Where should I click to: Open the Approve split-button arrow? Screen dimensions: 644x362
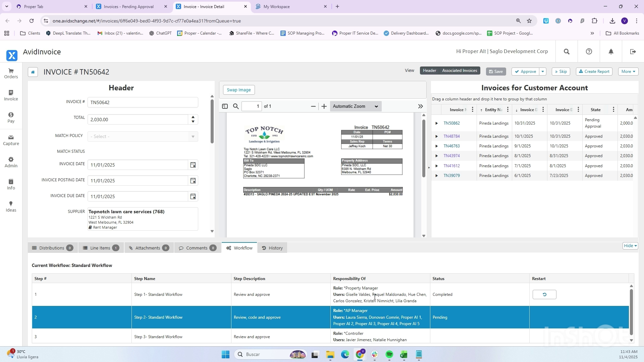click(543, 72)
